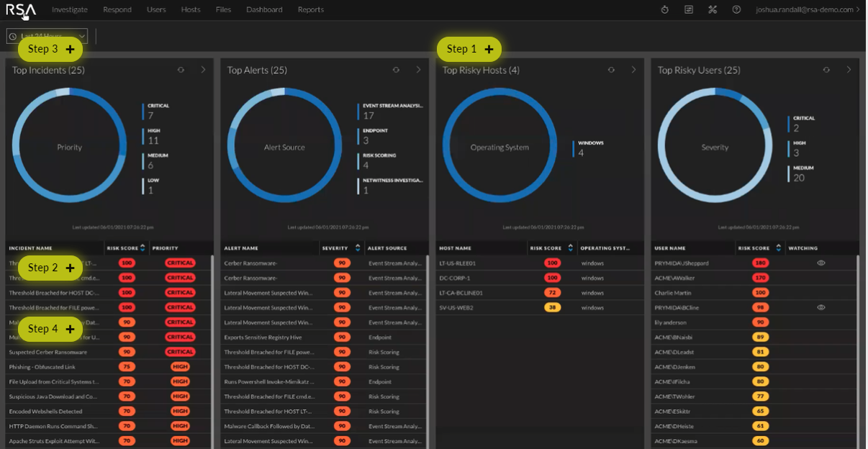Refresh the Top Alerts panel
The image size is (868, 449).
click(395, 70)
